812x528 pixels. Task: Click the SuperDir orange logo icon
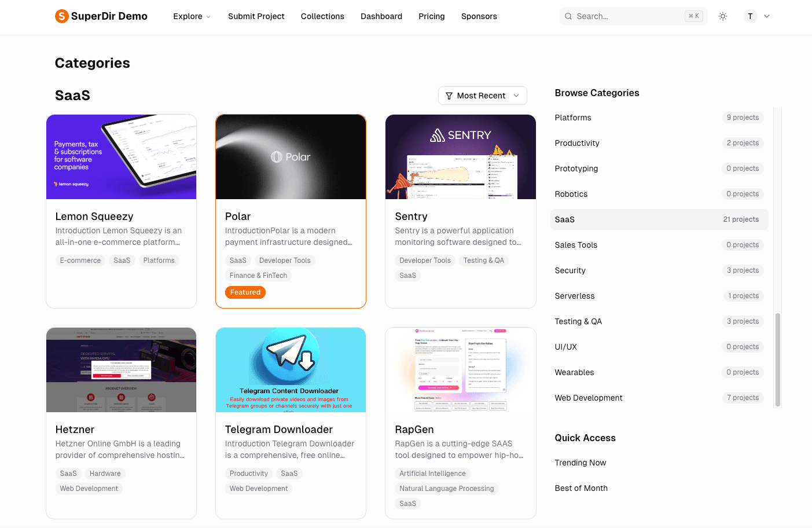[x=61, y=16]
